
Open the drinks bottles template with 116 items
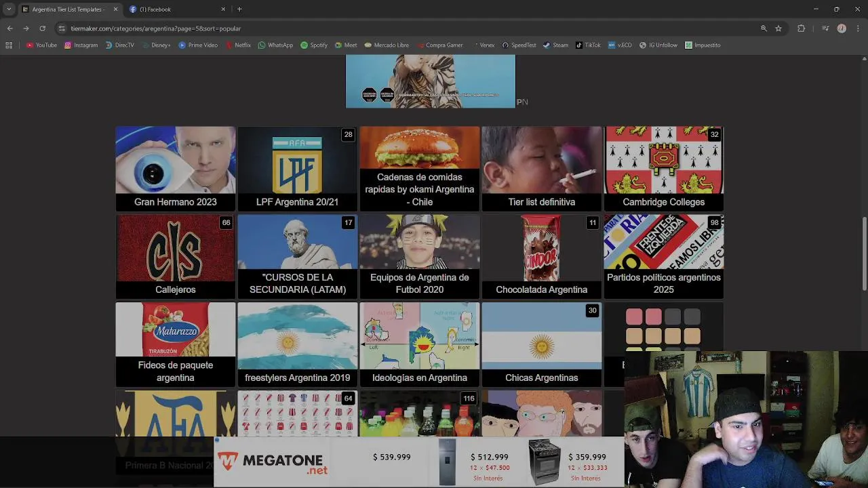click(420, 413)
